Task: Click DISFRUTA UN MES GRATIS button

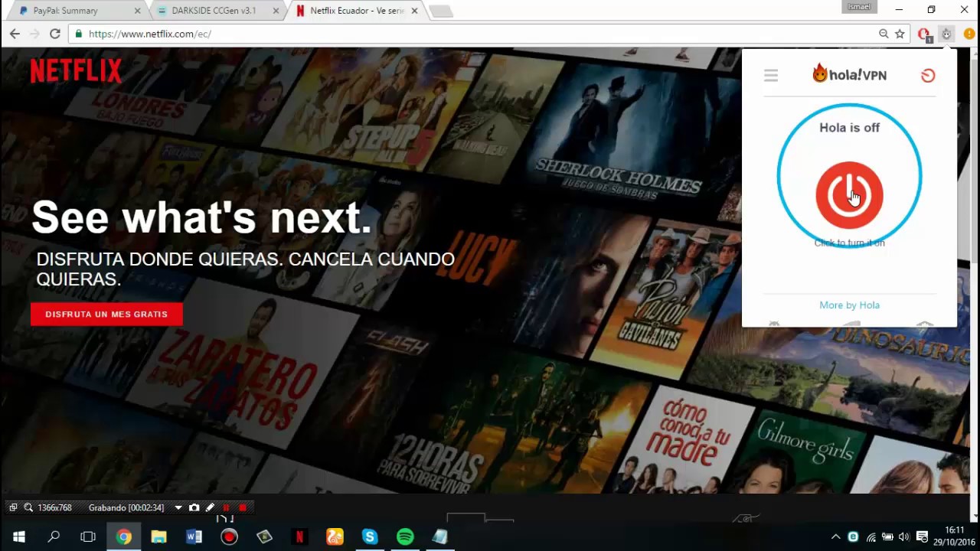Action: pyautogui.click(x=106, y=314)
